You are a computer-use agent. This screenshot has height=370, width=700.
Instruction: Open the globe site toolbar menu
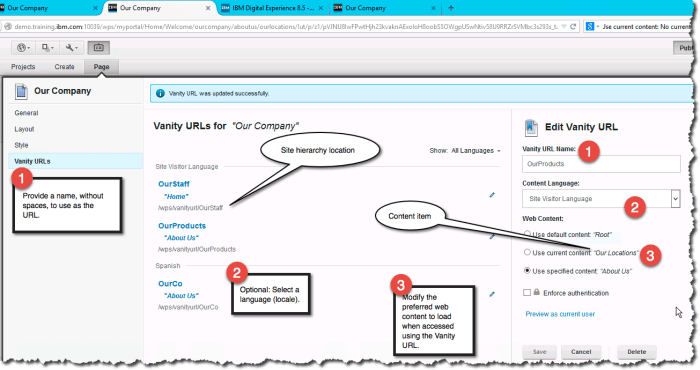[23, 47]
